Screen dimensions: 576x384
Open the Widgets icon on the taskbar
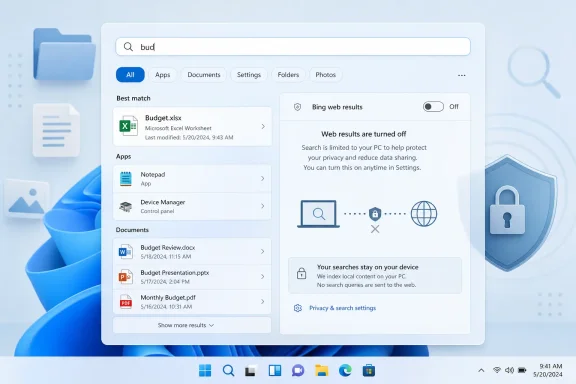click(275, 370)
